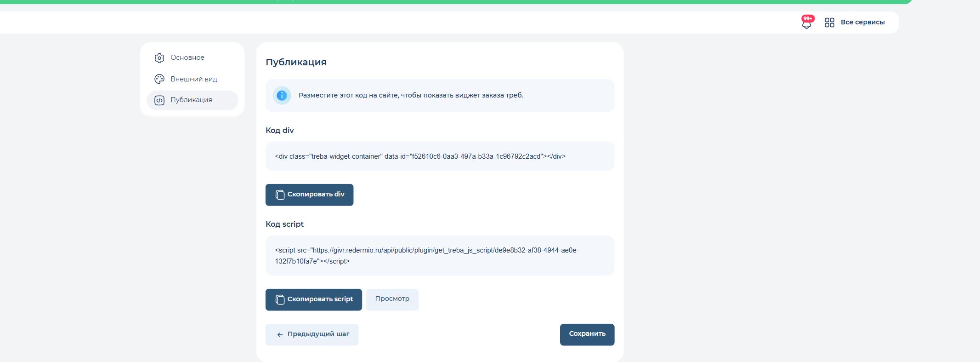The height and width of the screenshot is (362, 980).
Task: Save changes with the Сохранить button
Action: click(x=587, y=334)
